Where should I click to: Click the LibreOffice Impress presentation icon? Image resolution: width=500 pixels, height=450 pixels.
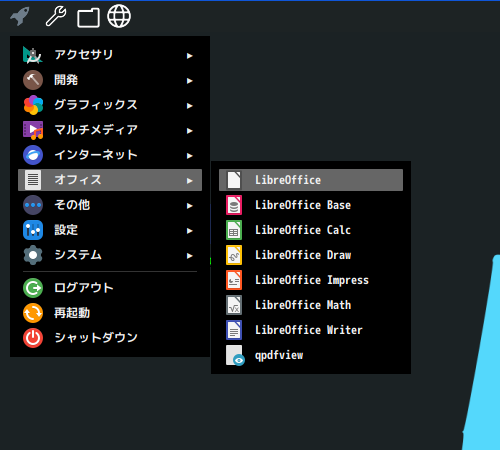[234, 280]
